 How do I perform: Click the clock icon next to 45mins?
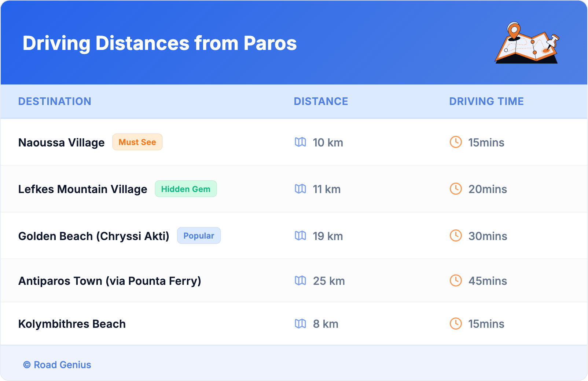pyautogui.click(x=456, y=280)
